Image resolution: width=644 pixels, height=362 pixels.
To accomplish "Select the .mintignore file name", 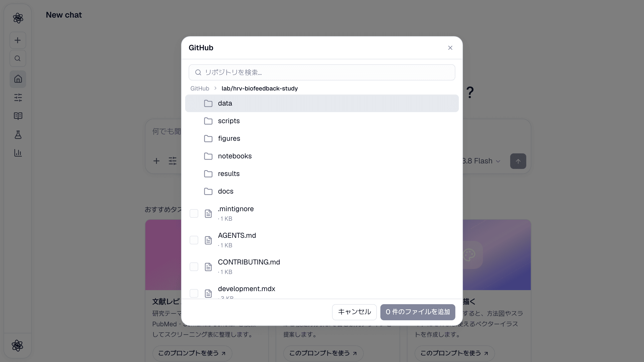I will [x=236, y=209].
